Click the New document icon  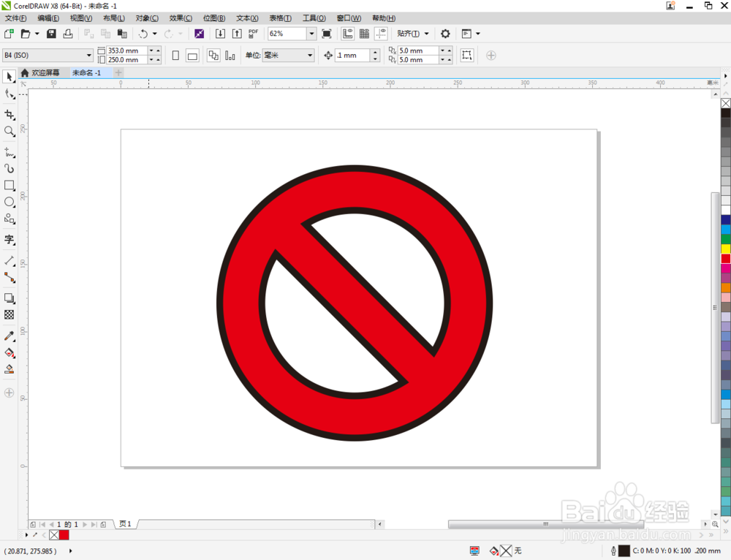tap(9, 34)
